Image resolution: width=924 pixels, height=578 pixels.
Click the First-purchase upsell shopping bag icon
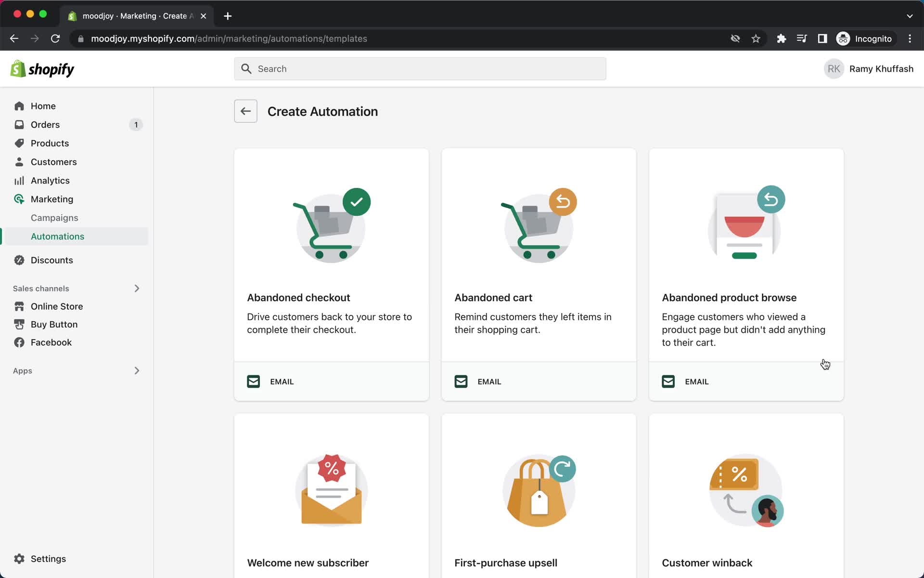[x=538, y=490]
